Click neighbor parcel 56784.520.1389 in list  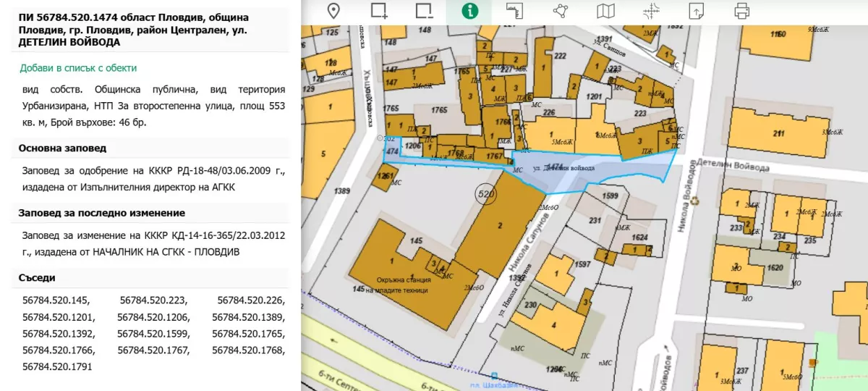point(248,317)
